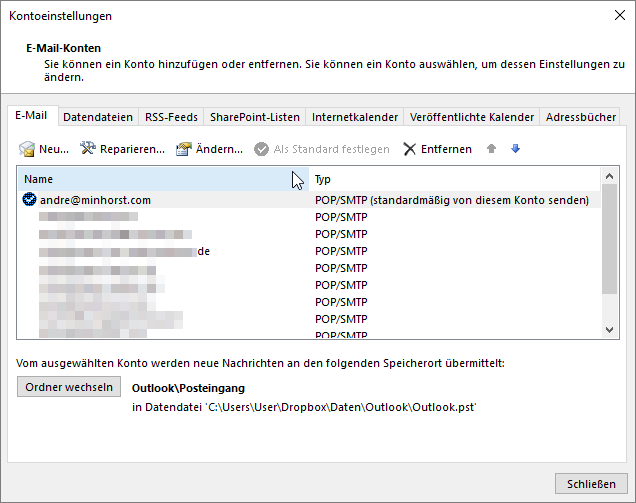Click scrollbar up arrow in account list

tap(609, 176)
